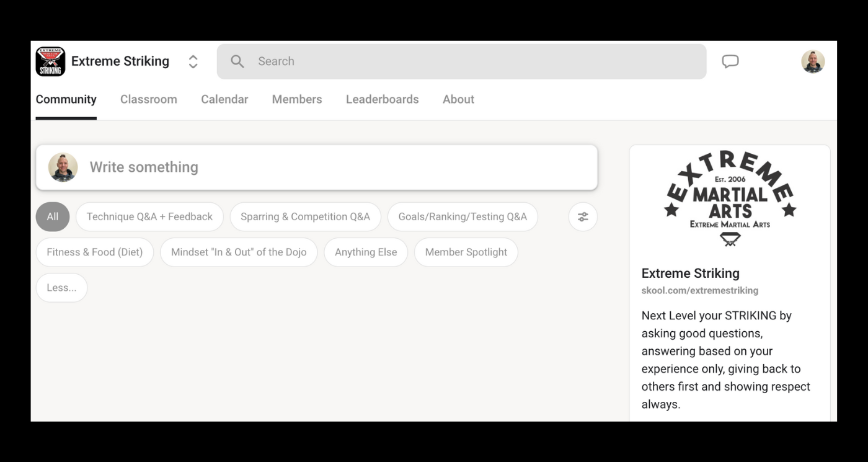
Task: View the Leaderboards tab
Action: pos(382,99)
